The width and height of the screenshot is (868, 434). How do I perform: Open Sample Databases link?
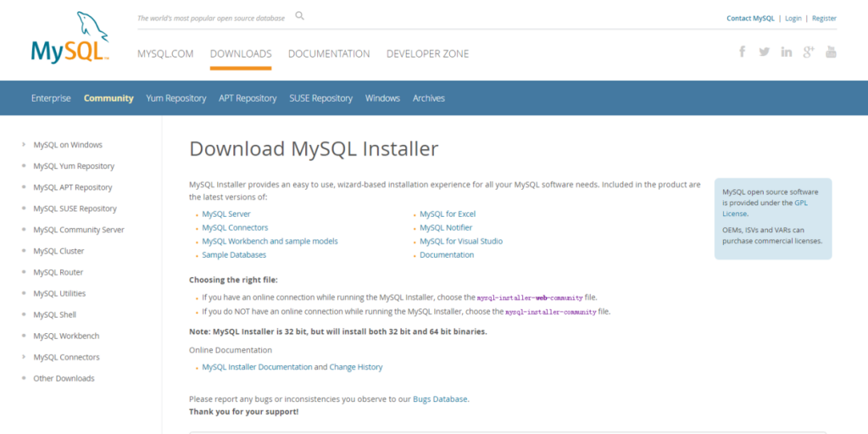click(x=234, y=255)
